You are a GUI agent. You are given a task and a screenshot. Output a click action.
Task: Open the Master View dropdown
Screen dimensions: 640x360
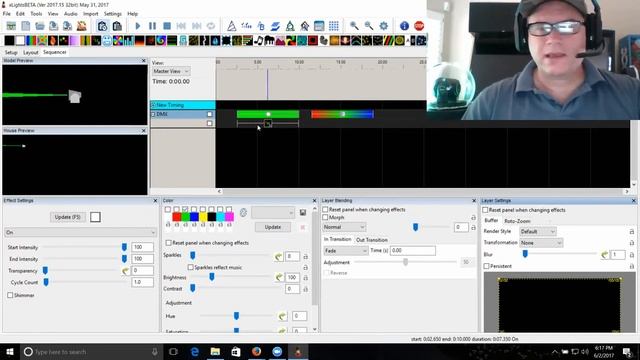tap(171, 71)
